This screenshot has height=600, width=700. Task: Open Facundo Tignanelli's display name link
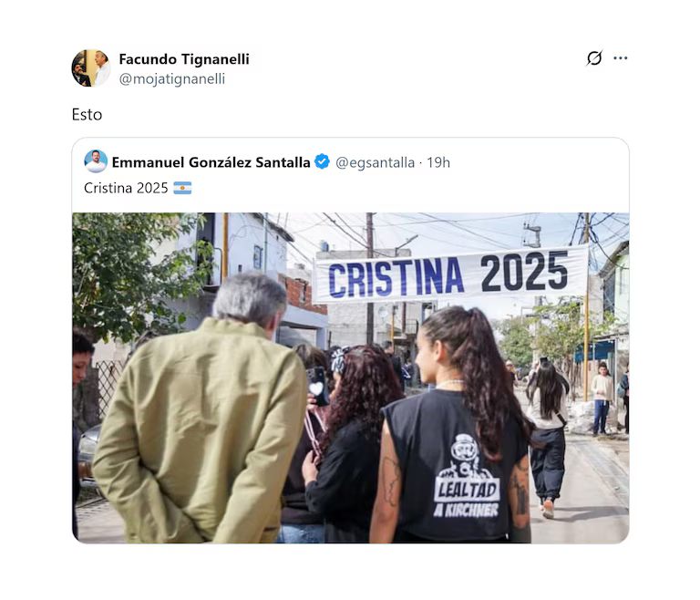[x=183, y=59]
